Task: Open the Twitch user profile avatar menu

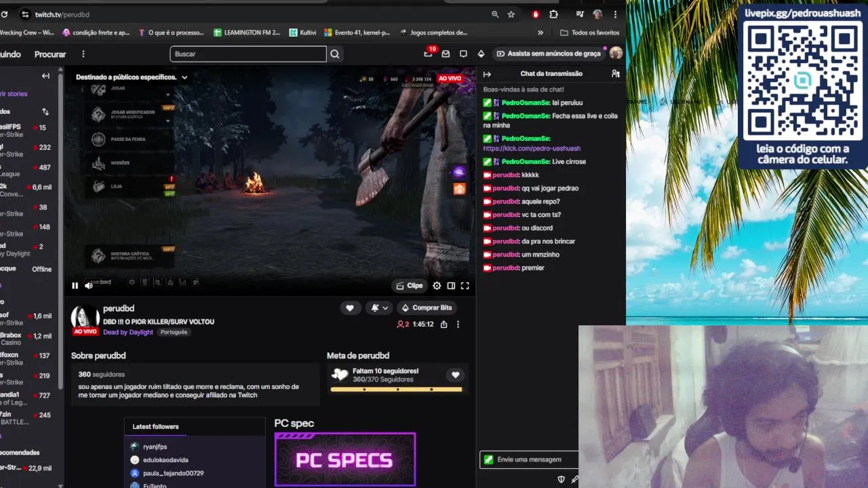Action: (x=616, y=54)
